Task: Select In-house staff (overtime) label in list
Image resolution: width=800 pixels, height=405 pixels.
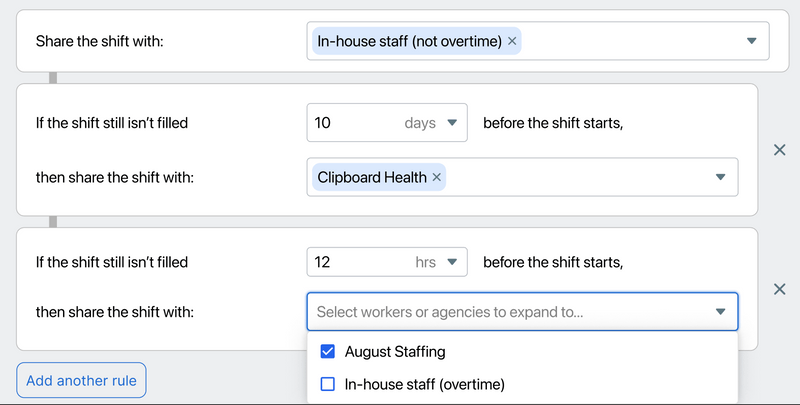Action: click(x=424, y=384)
